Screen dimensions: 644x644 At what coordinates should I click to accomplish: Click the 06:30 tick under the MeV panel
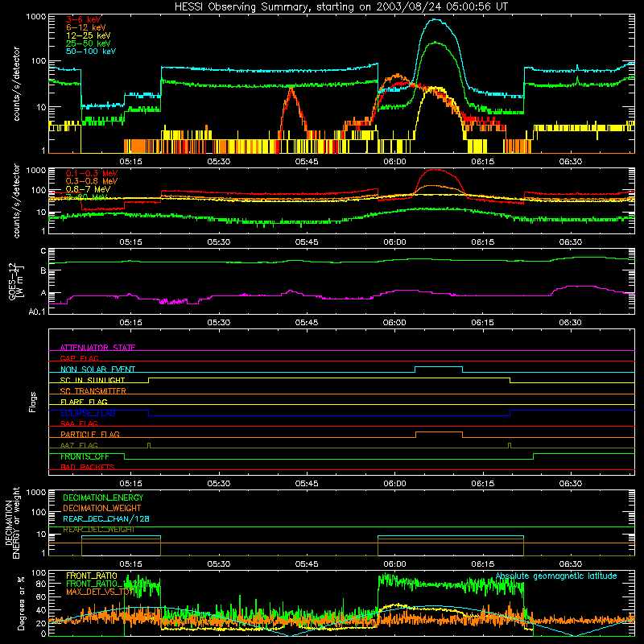coord(570,242)
